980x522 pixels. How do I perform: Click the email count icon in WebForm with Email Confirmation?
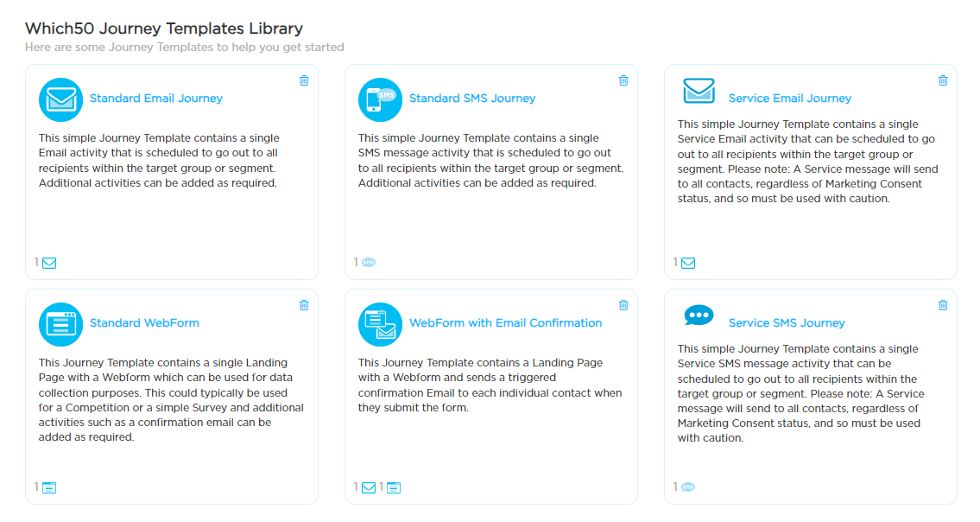point(369,487)
